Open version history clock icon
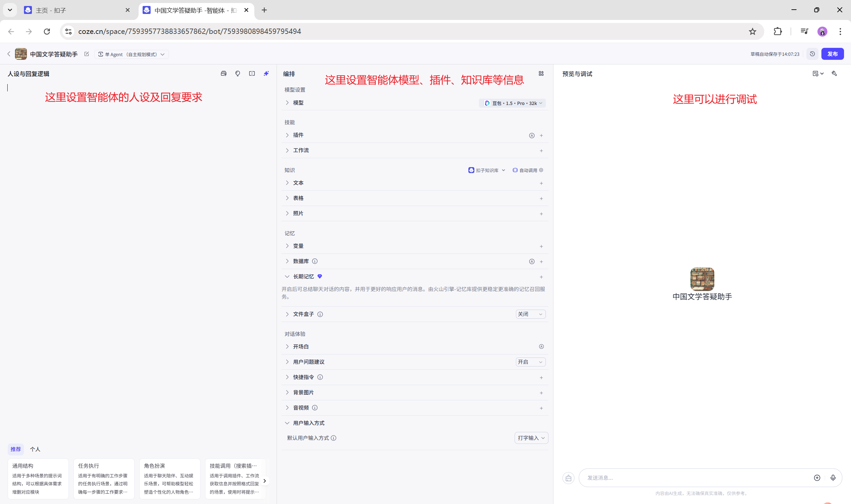The width and height of the screenshot is (851, 504). [x=812, y=54]
